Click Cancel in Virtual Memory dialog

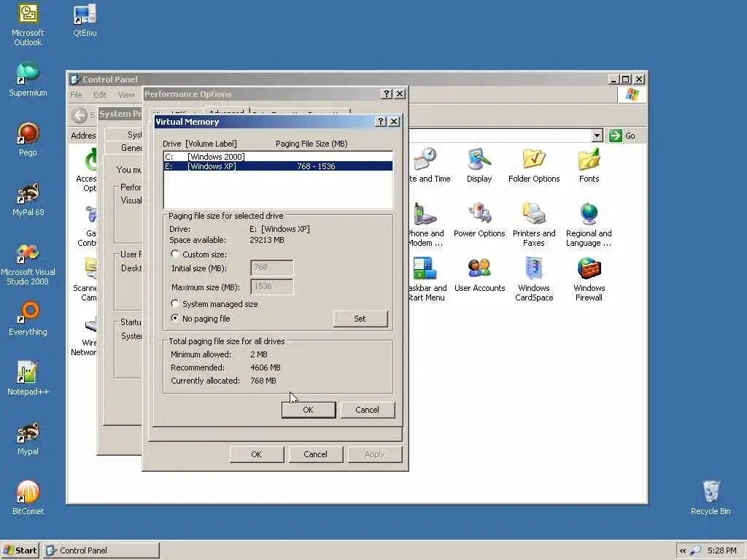click(368, 410)
